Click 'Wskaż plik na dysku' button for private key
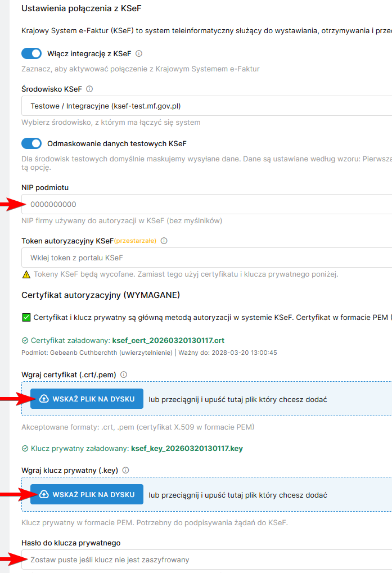The width and height of the screenshot is (392, 573). [x=87, y=494]
